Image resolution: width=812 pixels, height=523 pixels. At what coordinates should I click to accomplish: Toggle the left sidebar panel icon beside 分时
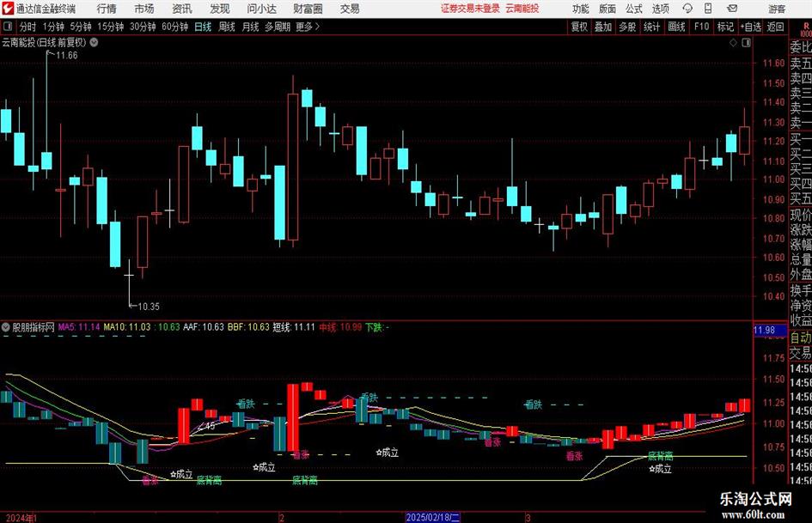[x=7, y=27]
